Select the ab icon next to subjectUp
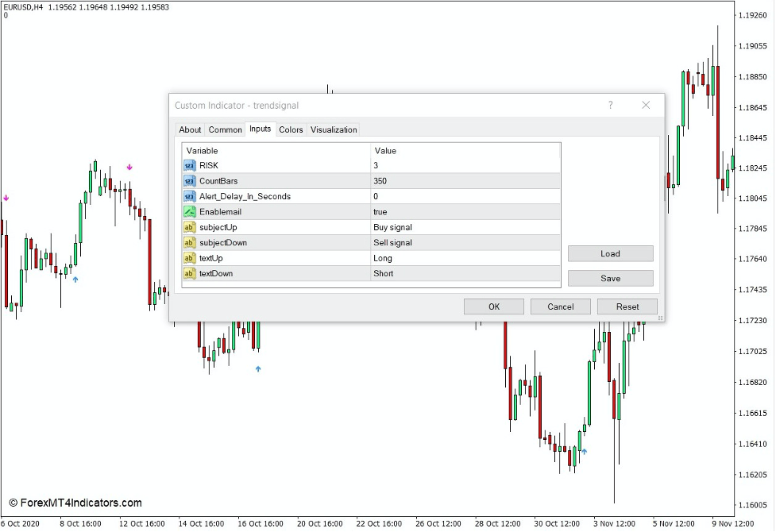Screen dimensions: 776x532 [189, 227]
